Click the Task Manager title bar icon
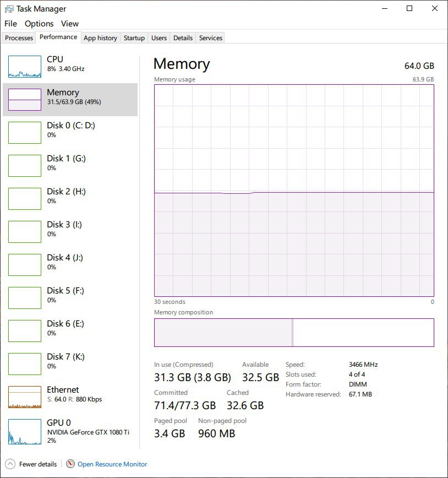Image resolution: width=448 pixels, height=478 pixels. (9, 9)
